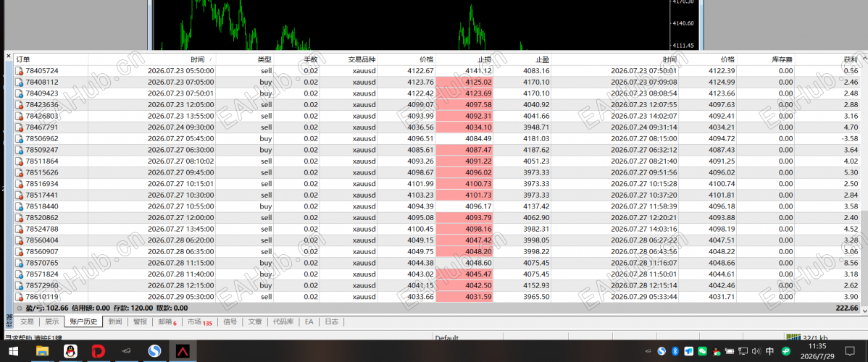Click the 中 input method indicator

point(771,351)
